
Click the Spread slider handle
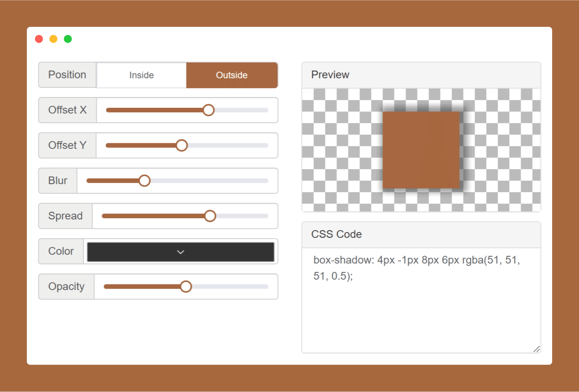click(210, 216)
